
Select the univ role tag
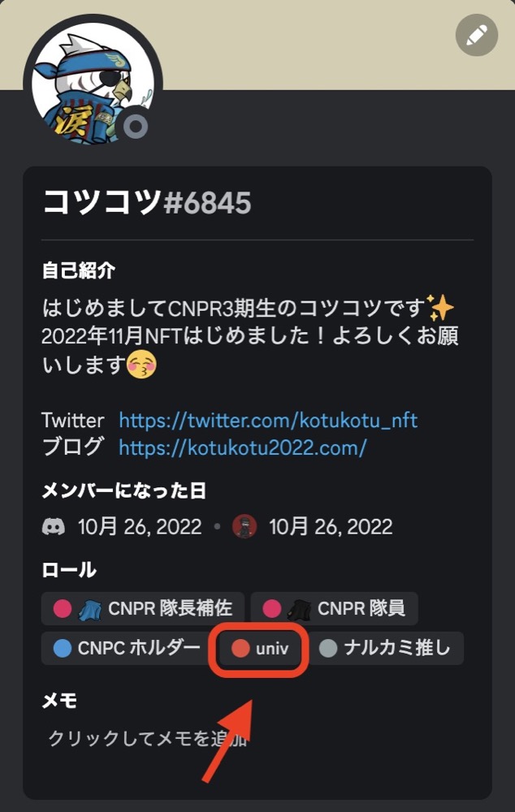[x=260, y=648]
